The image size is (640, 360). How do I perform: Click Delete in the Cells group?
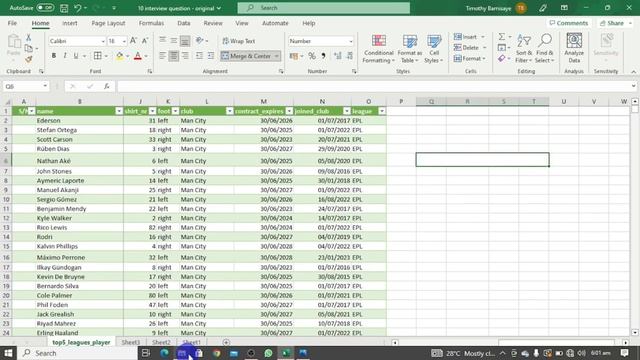tap(469, 47)
